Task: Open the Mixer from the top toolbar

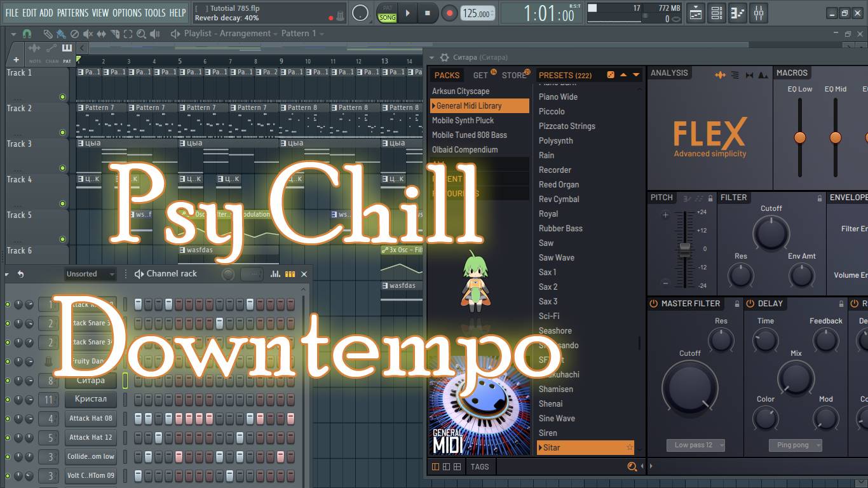Action: click(758, 13)
